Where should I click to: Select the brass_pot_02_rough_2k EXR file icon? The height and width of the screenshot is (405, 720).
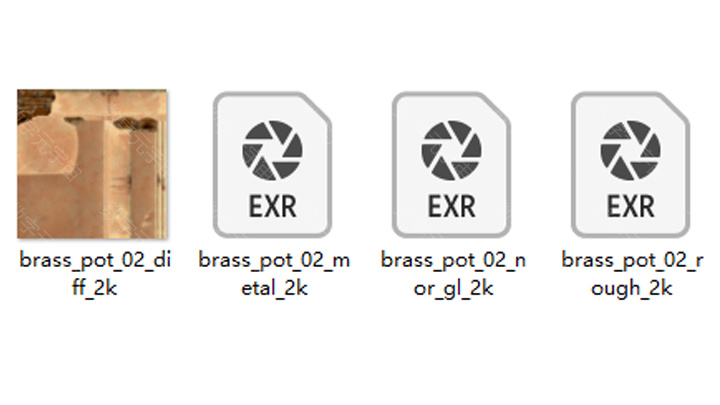[x=630, y=164]
